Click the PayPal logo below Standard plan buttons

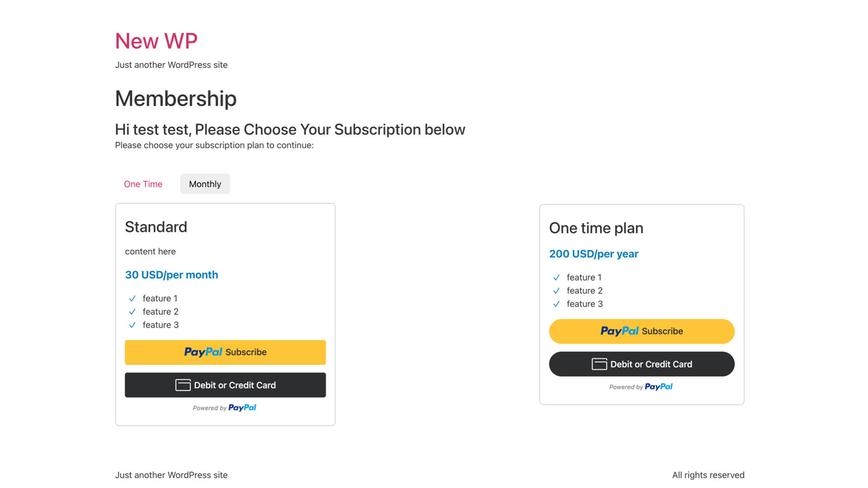[x=242, y=408]
